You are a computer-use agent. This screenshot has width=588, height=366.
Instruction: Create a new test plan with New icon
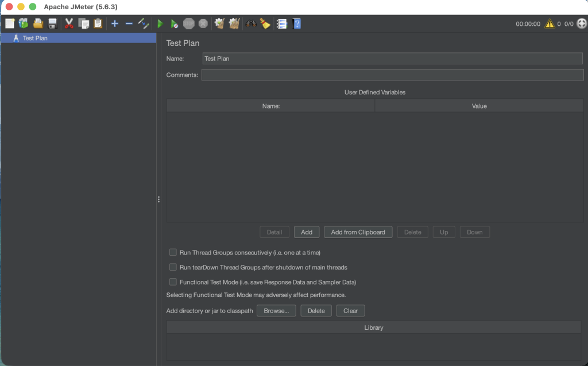pos(10,24)
